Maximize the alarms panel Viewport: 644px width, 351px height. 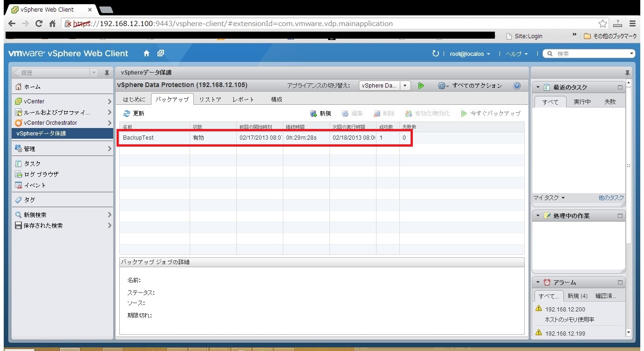tap(620, 283)
